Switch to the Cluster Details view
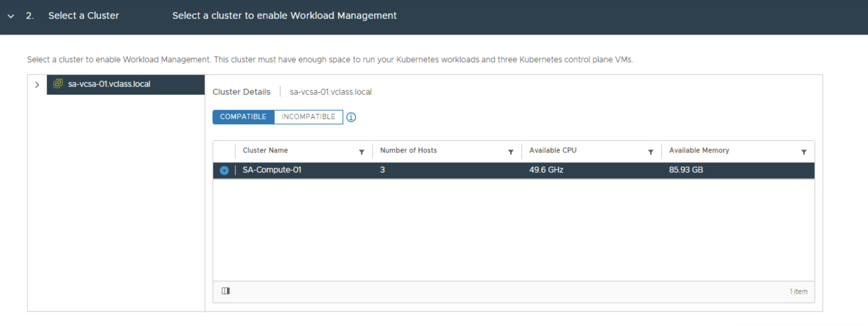The height and width of the screenshot is (326, 868). 241,92
